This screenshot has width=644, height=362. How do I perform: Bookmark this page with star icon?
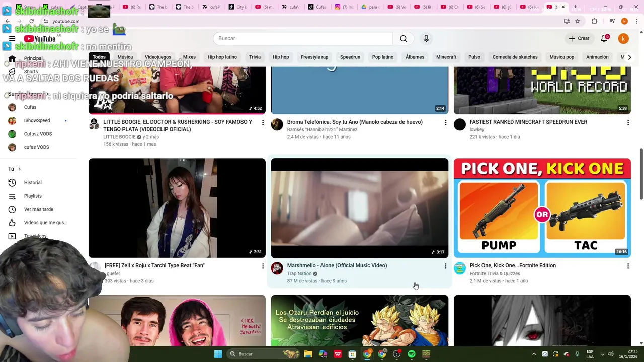click(578, 21)
